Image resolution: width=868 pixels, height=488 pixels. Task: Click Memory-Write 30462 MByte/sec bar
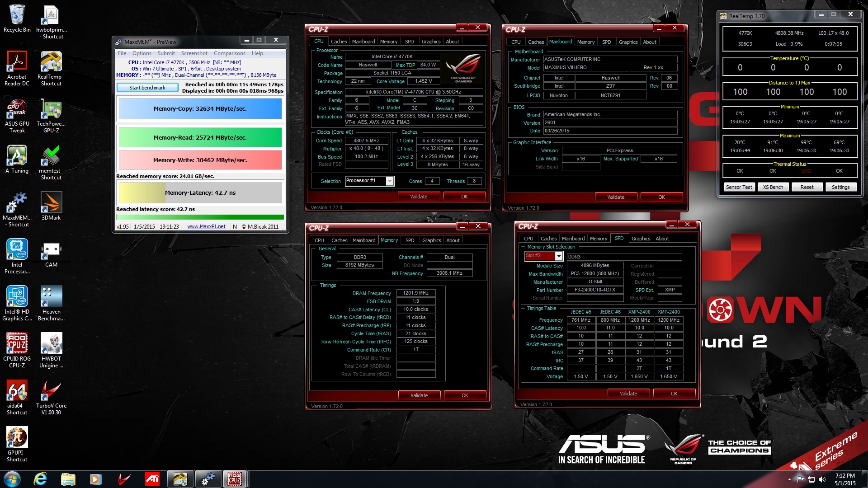point(200,160)
